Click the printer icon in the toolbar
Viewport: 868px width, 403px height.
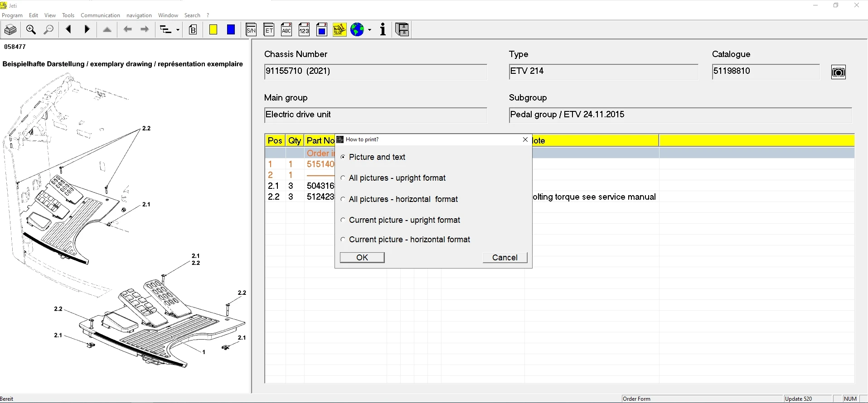pyautogui.click(x=10, y=30)
